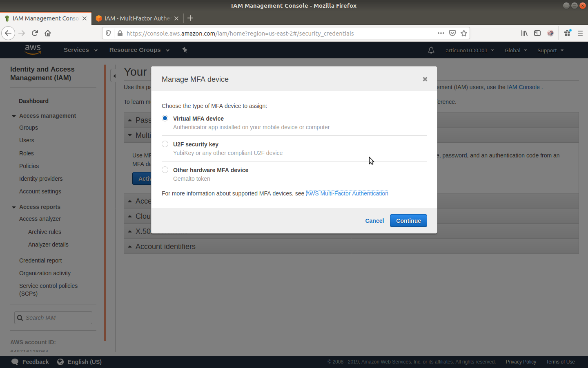Open the articuno1030301 account menu
This screenshot has width=588, height=368.
click(470, 50)
